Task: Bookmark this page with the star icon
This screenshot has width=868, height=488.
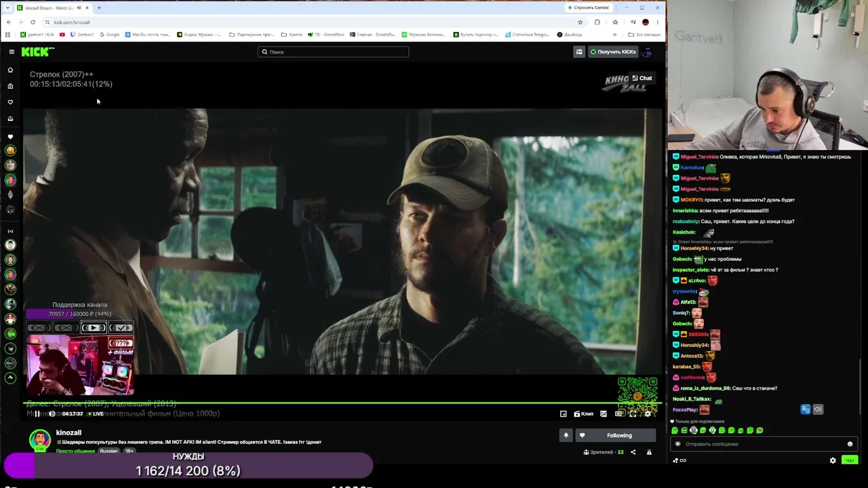Action: click(580, 22)
